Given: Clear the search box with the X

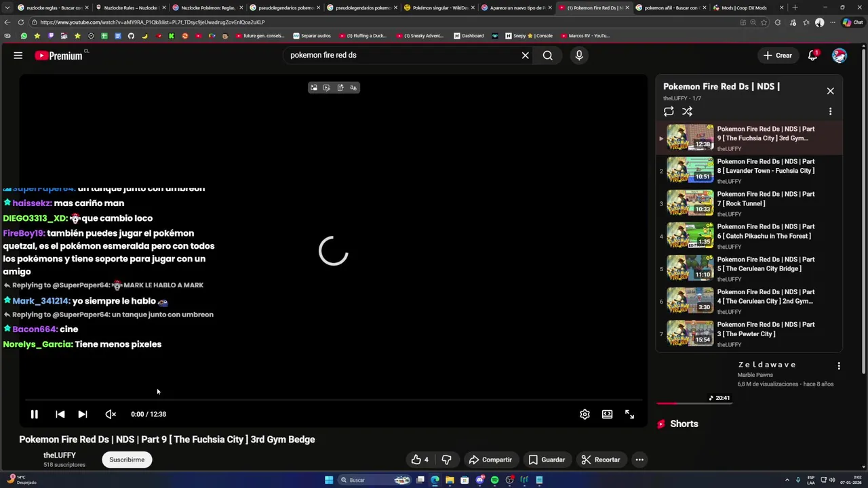Looking at the screenshot, I should (525, 56).
